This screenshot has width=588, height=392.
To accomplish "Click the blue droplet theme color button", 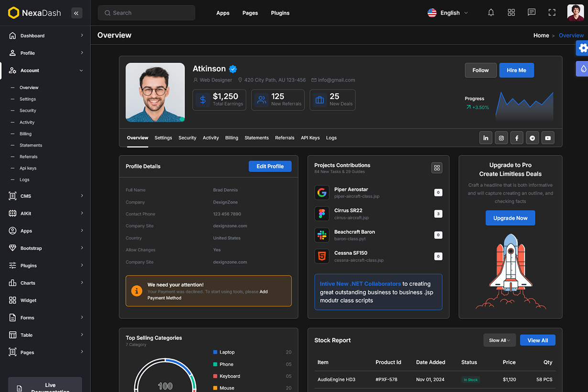I will point(583,69).
